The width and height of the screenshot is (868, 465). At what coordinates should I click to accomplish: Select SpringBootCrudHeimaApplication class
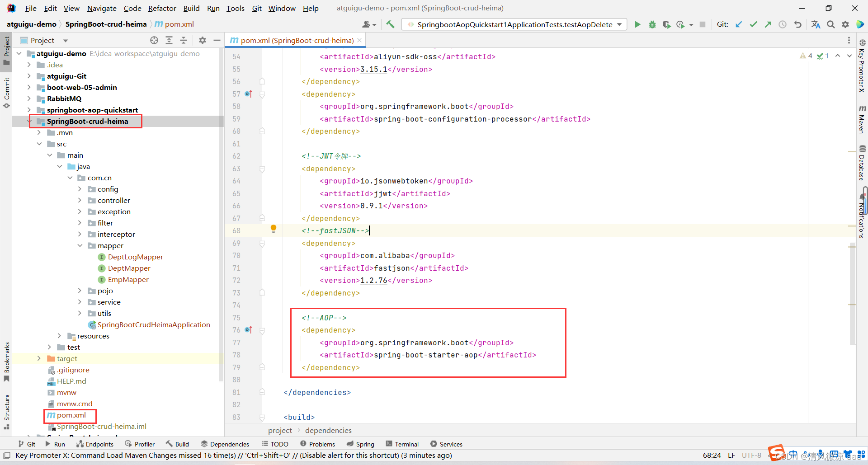click(x=153, y=324)
